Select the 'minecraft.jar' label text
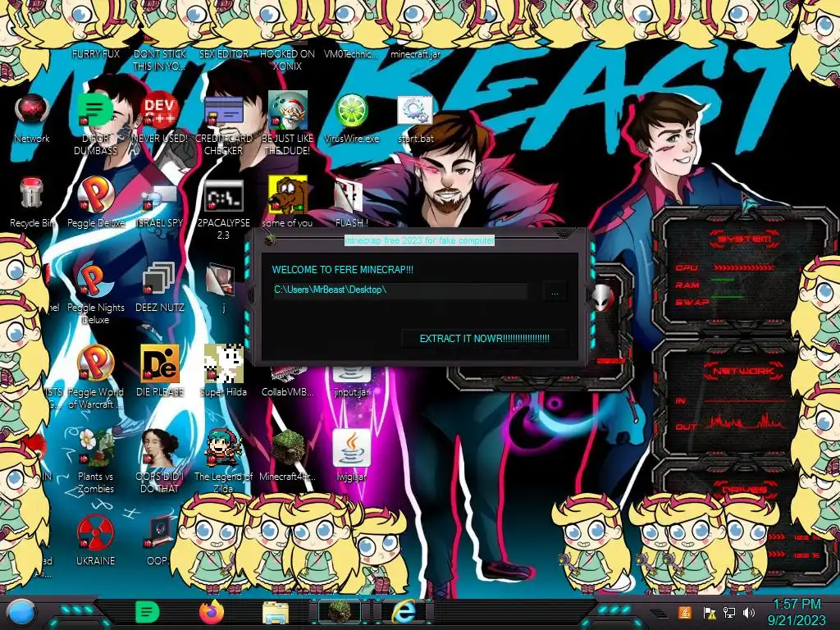The width and height of the screenshot is (840, 630). [415, 54]
